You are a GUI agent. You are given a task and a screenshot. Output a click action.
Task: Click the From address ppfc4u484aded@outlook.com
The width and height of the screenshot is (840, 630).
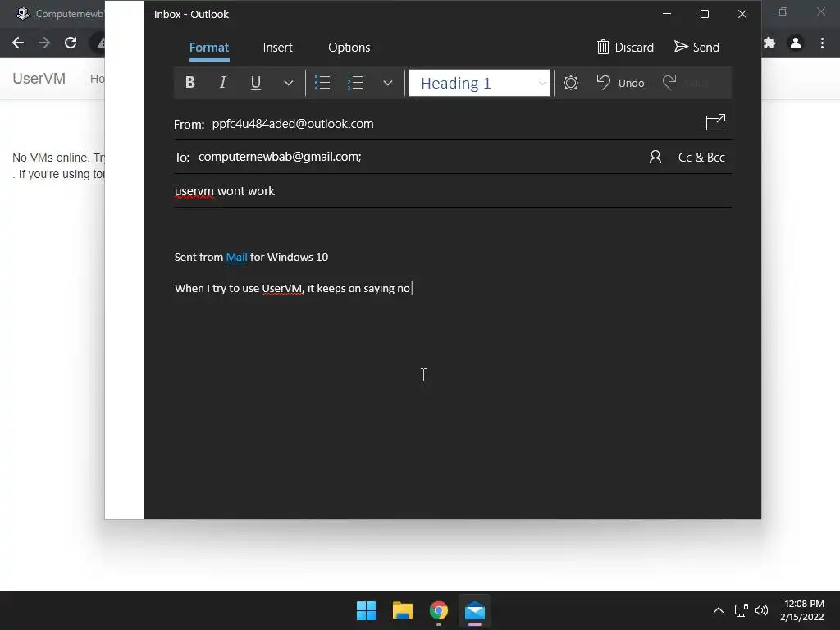click(x=293, y=124)
